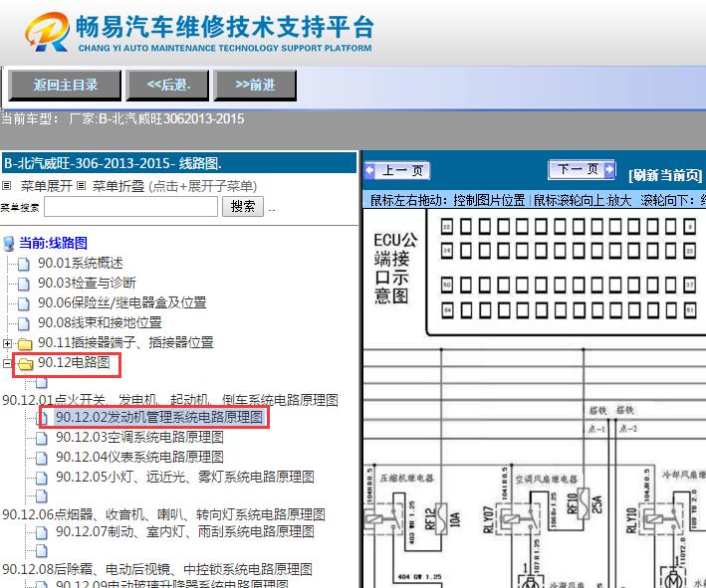Open the 90.01系统概述 item
Screen dimensions: 706x588
click(x=80, y=263)
